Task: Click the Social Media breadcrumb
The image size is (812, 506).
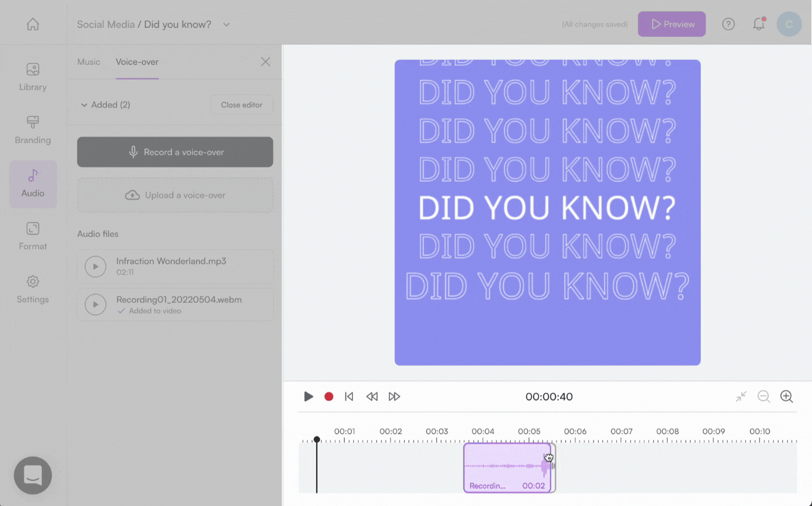Action: [x=106, y=24]
